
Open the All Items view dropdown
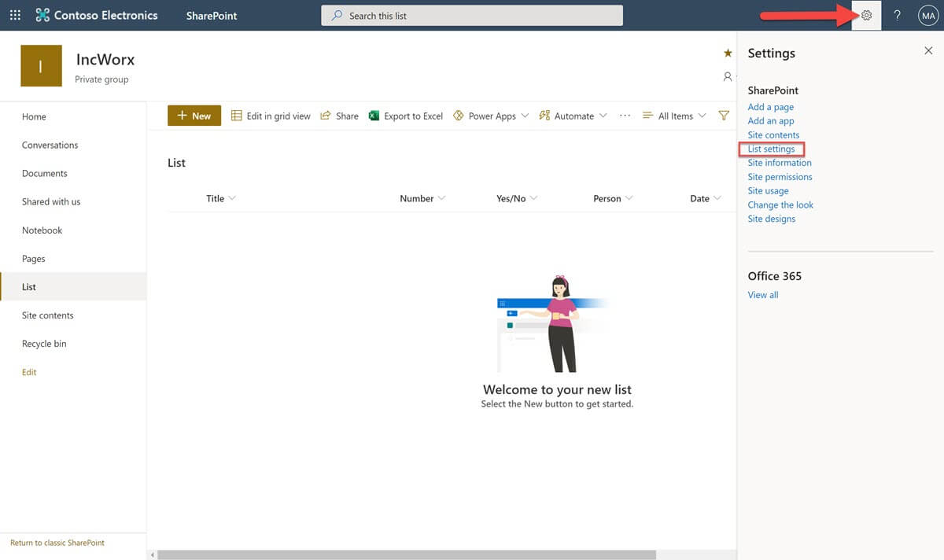pyautogui.click(x=673, y=116)
